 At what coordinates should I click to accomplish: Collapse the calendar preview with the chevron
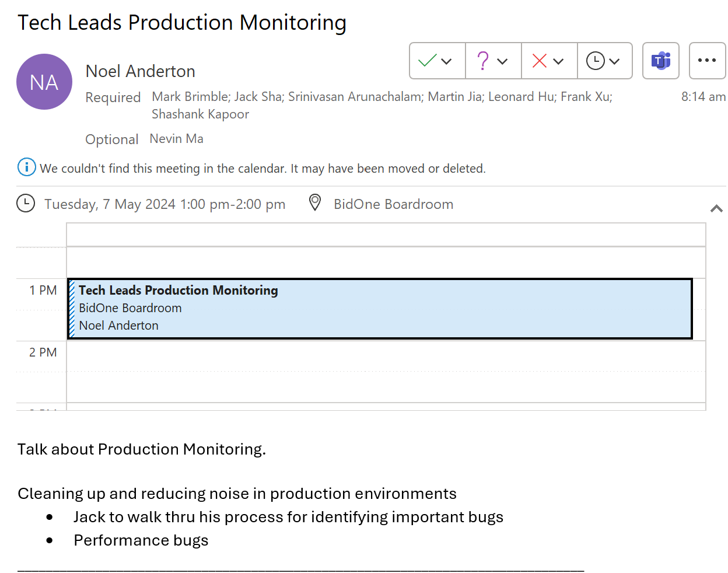pos(717,208)
